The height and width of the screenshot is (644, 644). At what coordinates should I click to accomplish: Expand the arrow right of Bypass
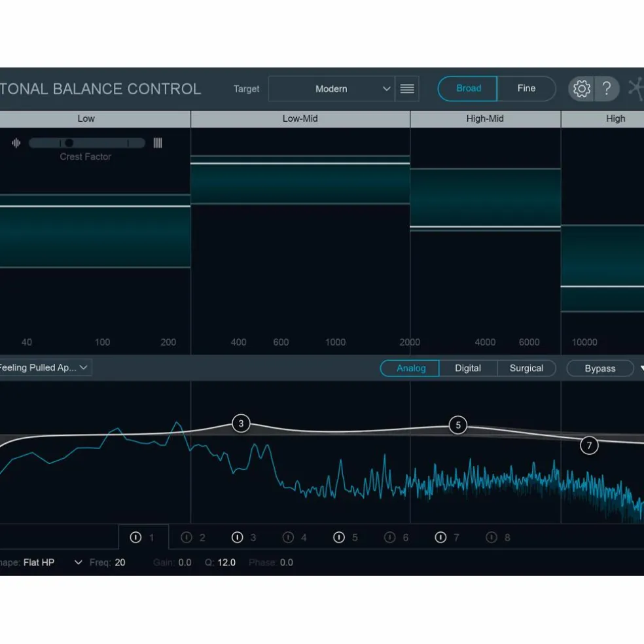(x=641, y=368)
